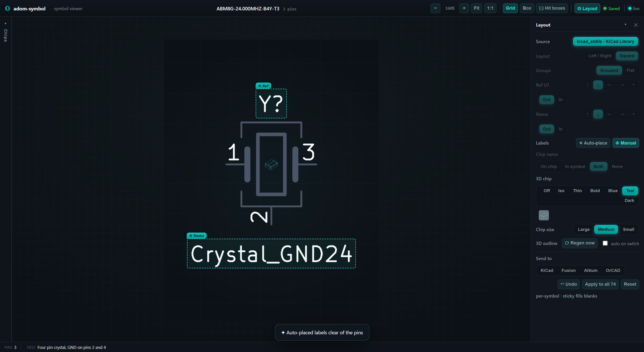Viewport: 644px width, 352px height.
Task: Click the Reset button
Action: 630,284
